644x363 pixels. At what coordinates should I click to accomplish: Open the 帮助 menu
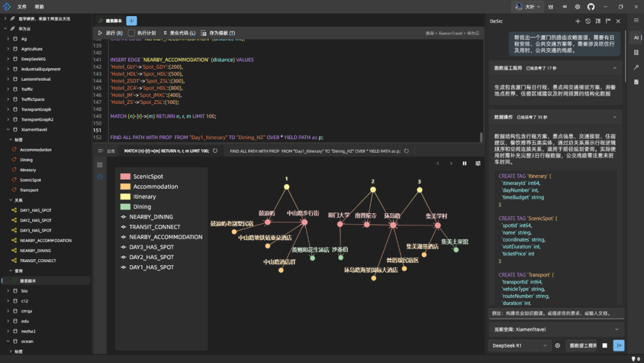(x=39, y=7)
